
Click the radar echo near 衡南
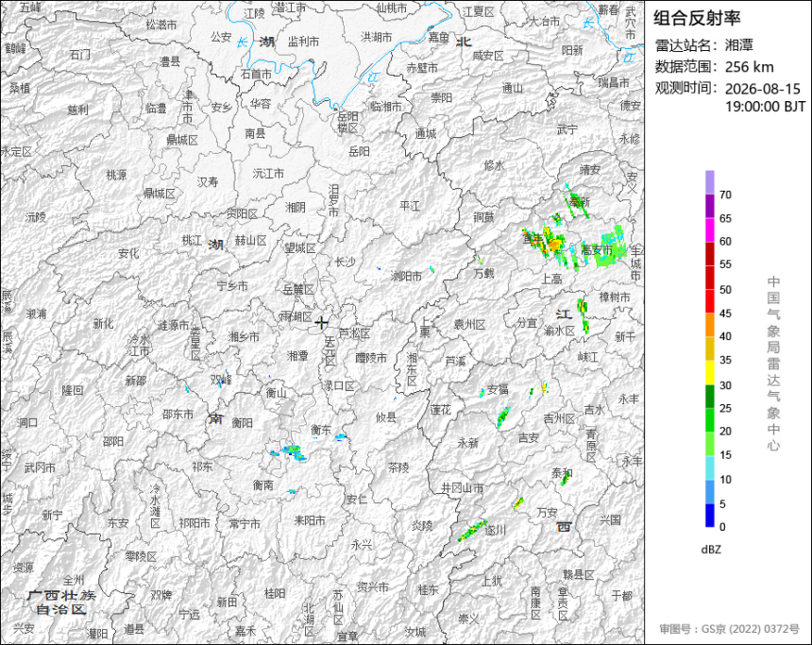[288, 452]
